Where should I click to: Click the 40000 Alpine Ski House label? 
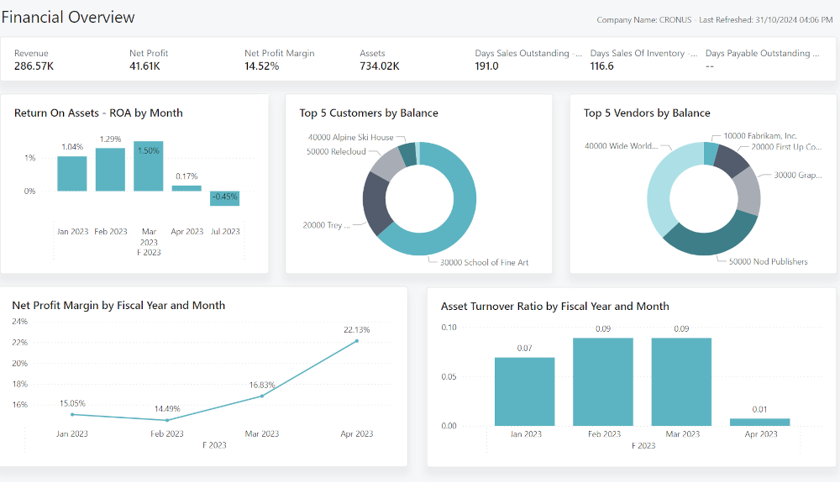[x=350, y=137]
